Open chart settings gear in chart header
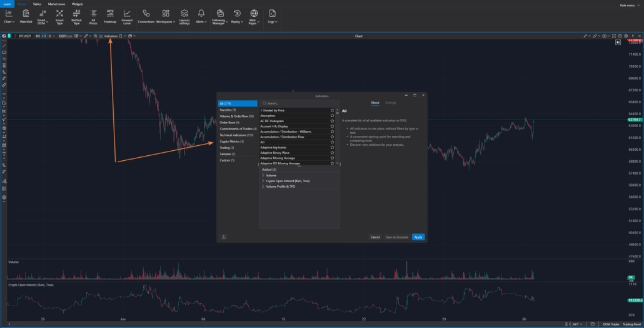644x328 pixels. [x=626, y=36]
